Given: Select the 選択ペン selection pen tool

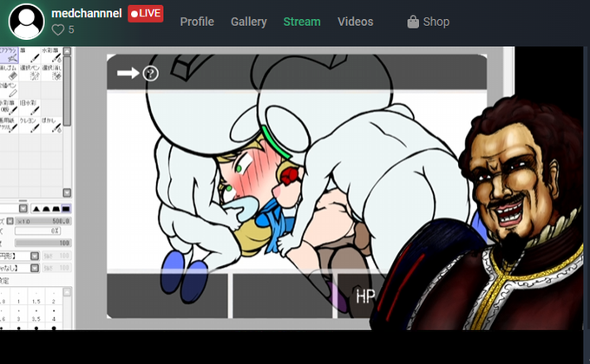Looking at the screenshot, I should [x=29, y=73].
